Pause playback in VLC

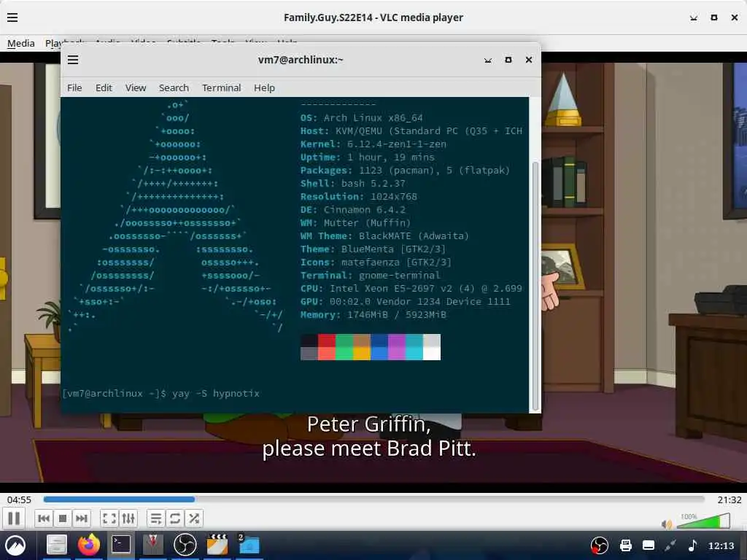[14, 518]
